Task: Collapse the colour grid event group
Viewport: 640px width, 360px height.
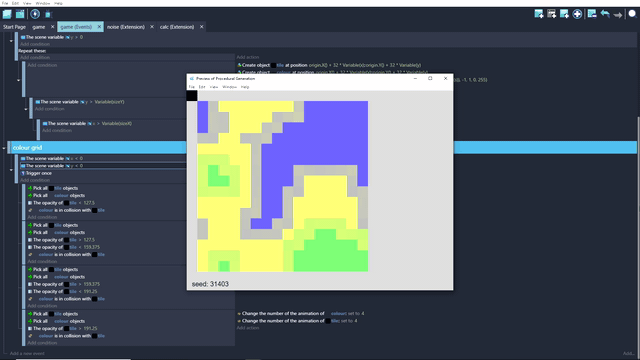Action: tap(4, 148)
